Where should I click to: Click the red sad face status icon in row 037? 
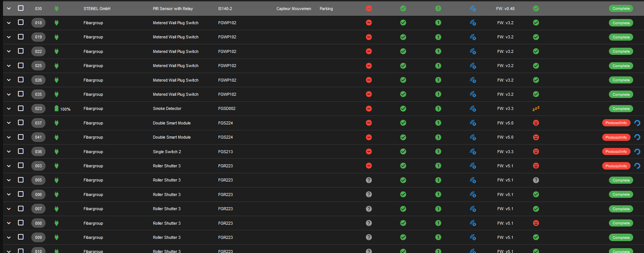536,123
